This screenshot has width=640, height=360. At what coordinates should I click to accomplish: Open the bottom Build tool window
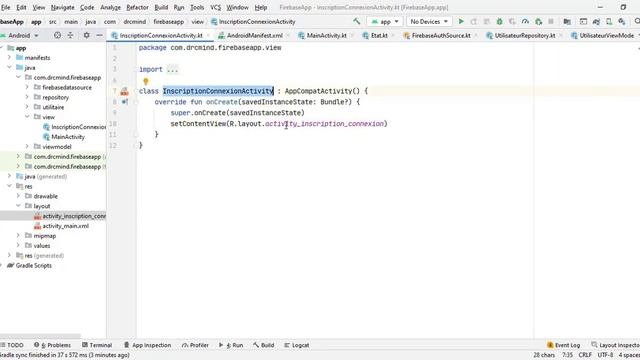tap(264, 345)
